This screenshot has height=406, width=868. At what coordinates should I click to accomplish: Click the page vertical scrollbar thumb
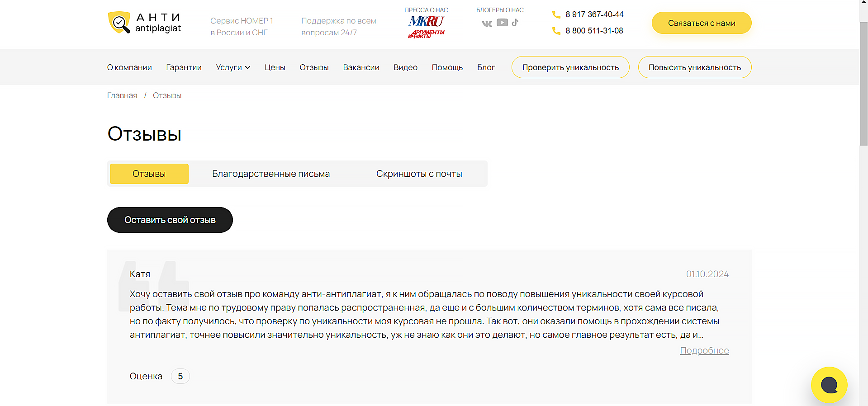point(863,84)
